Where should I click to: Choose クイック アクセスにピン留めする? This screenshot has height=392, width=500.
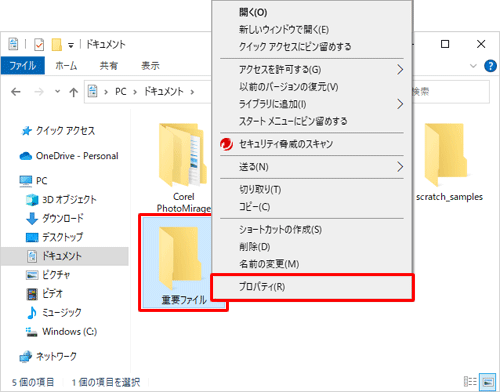(x=312, y=47)
